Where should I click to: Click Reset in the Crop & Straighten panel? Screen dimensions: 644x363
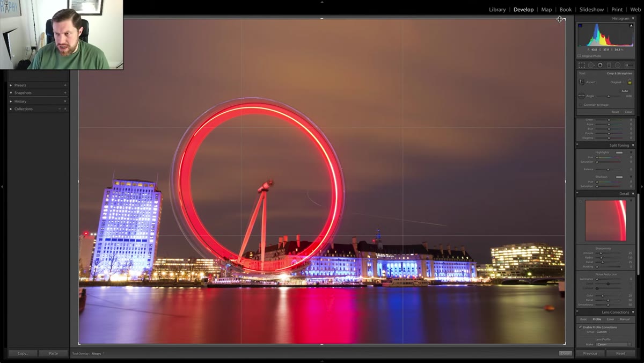coord(615,112)
